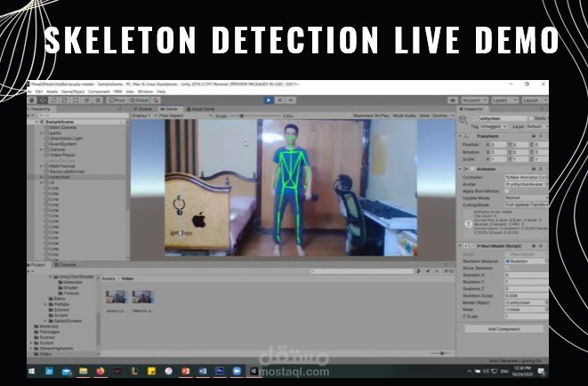588x386 pixels.
Task: Select the combined Transform tool
Action: (87, 101)
